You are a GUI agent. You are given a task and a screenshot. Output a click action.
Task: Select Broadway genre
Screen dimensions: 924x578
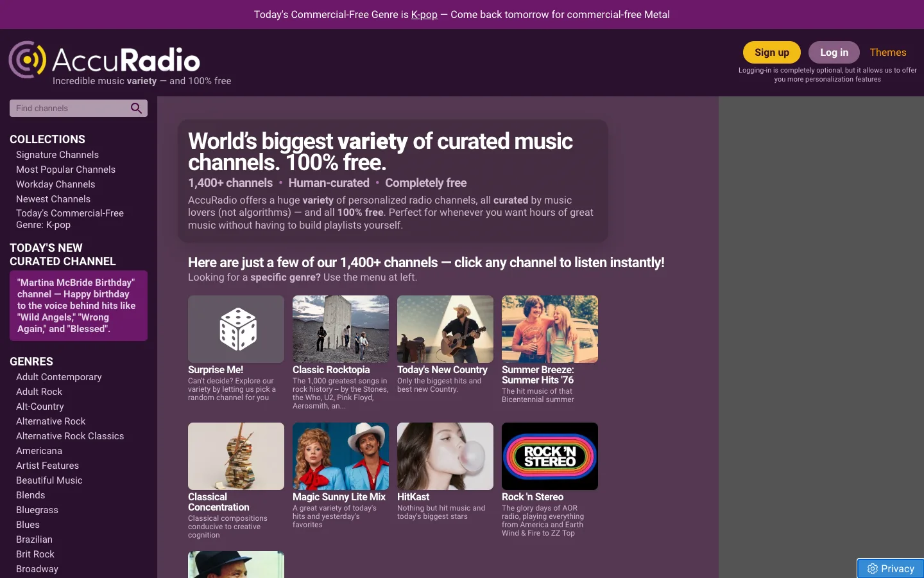coord(37,569)
